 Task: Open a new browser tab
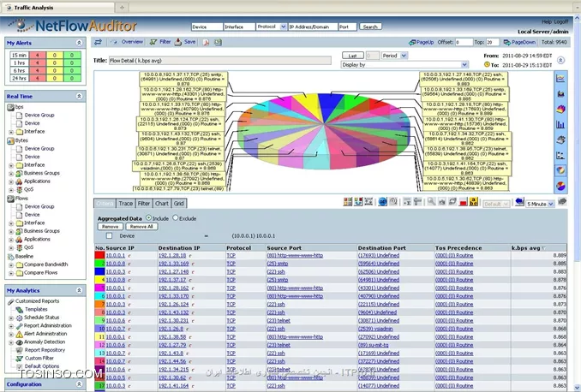(x=122, y=7)
